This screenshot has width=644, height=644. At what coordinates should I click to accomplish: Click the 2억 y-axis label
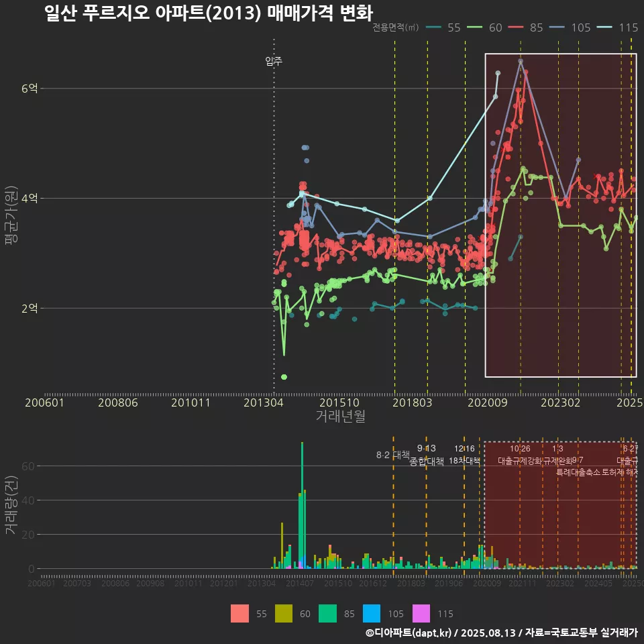point(30,309)
